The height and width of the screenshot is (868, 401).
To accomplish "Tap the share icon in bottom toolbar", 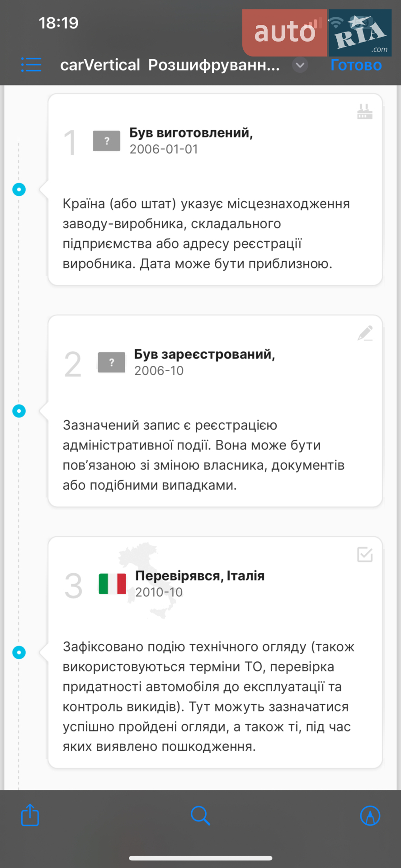I will coord(30,815).
